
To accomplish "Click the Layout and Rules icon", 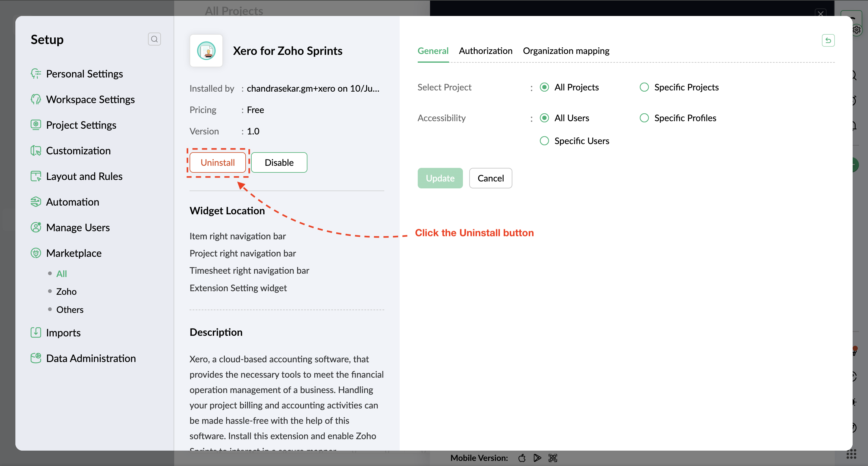I will pos(36,176).
